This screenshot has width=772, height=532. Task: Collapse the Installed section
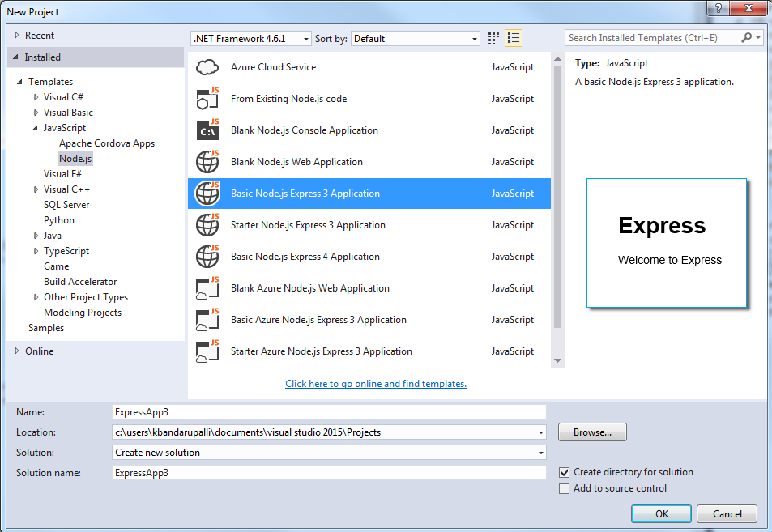click(15, 57)
